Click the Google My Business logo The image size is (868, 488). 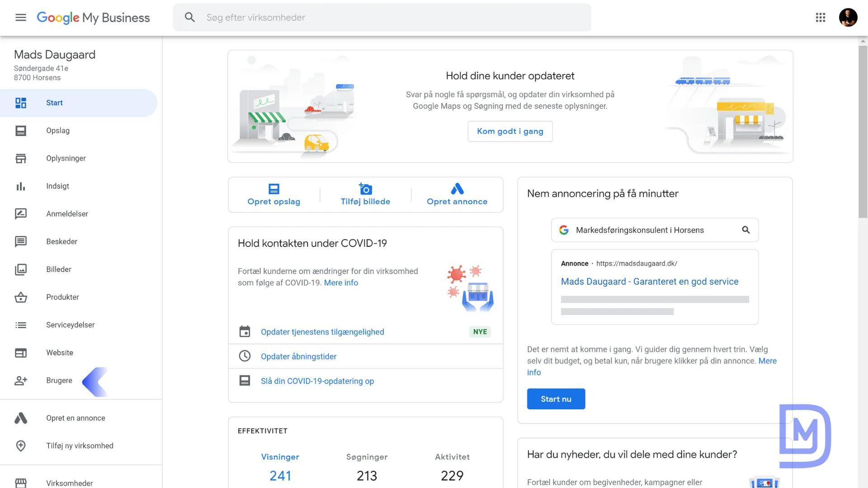tap(93, 18)
